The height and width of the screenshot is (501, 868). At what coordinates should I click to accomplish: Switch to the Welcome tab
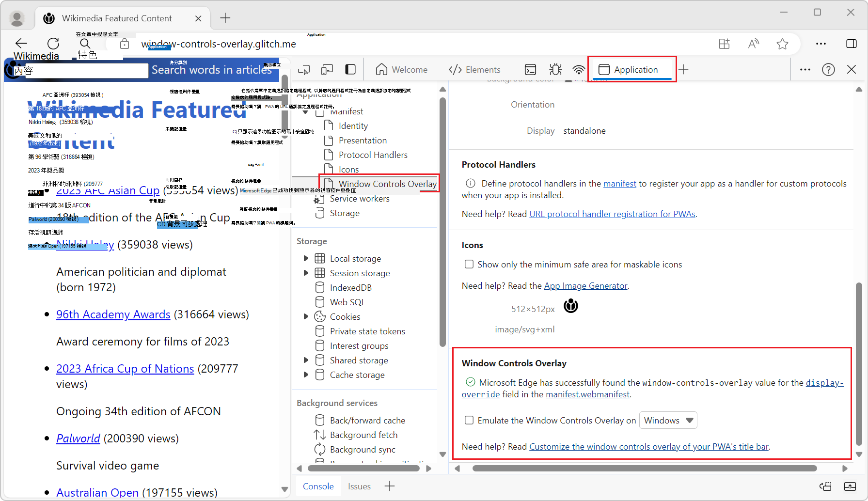[x=402, y=70]
